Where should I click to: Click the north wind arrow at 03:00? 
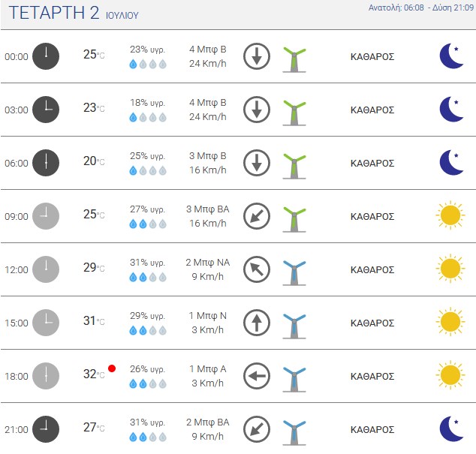(257, 110)
